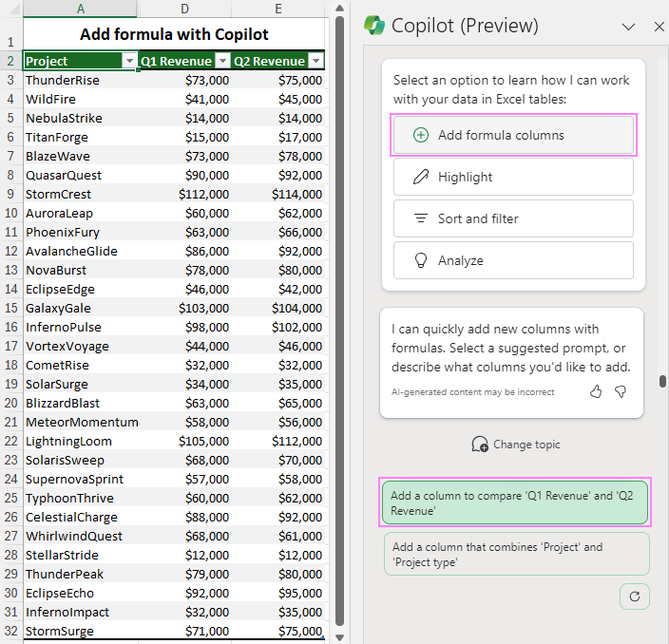Select SupernovaSprint project cell
This screenshot has width=669, height=644.
pyautogui.click(x=81, y=479)
